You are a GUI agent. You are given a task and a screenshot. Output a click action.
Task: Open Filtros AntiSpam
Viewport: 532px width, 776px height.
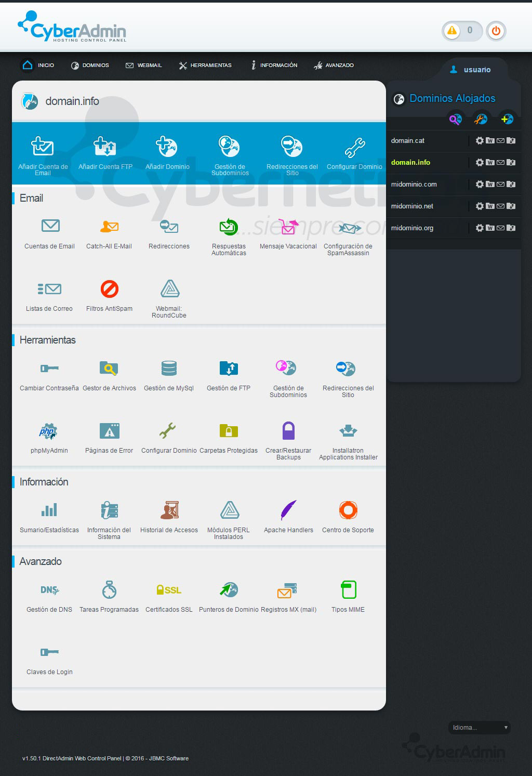coord(109,290)
